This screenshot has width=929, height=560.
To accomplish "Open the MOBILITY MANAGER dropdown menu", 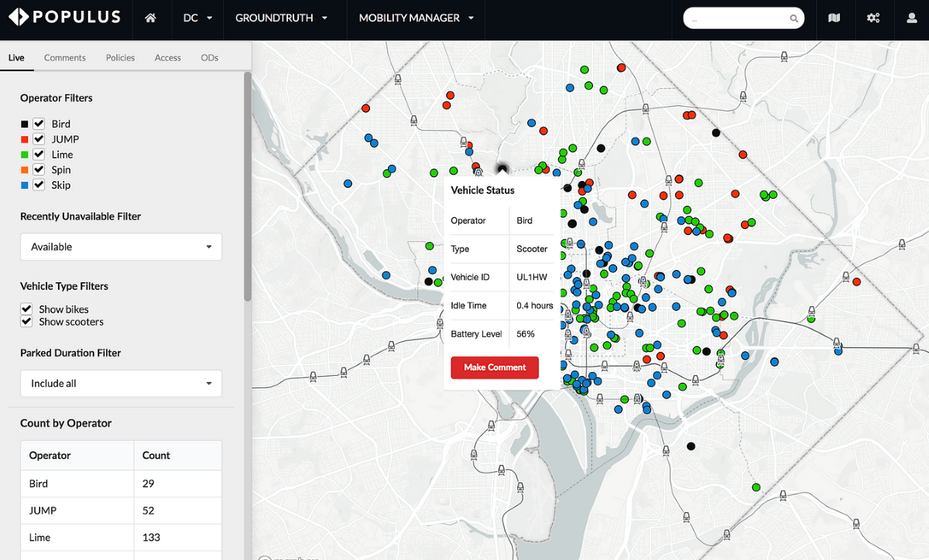I will (x=416, y=18).
